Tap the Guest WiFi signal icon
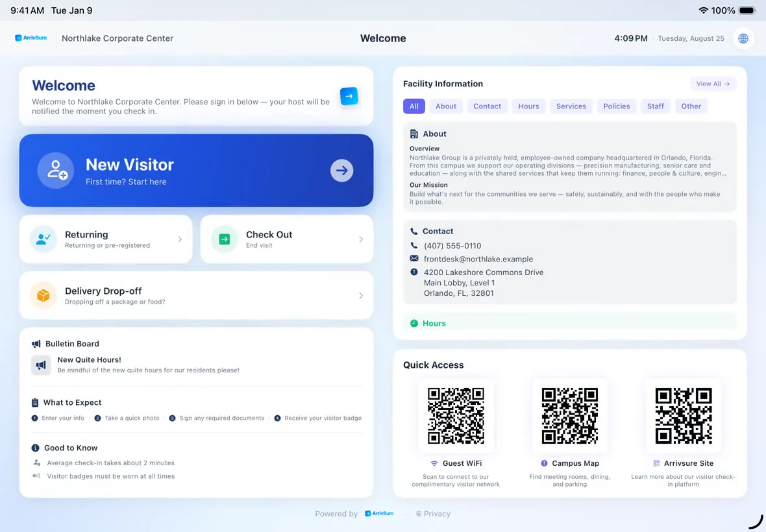The height and width of the screenshot is (532, 766). (434, 463)
